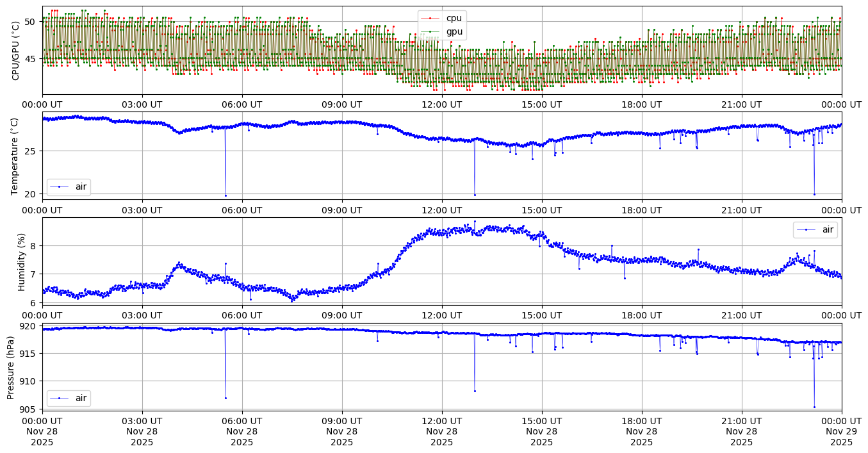Click the red cpu legend line marker

pos(430,18)
